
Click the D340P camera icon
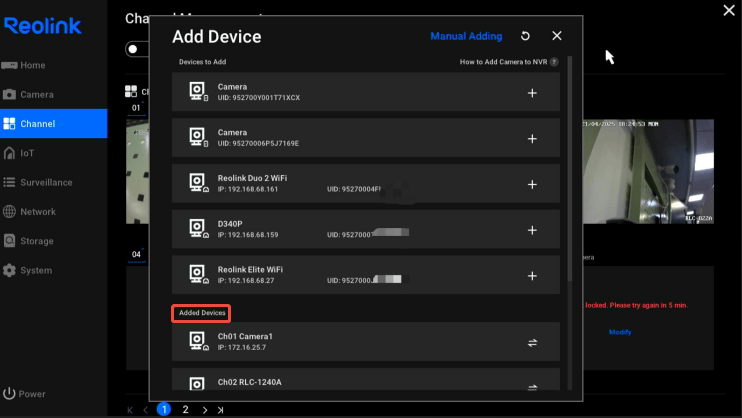click(x=198, y=229)
